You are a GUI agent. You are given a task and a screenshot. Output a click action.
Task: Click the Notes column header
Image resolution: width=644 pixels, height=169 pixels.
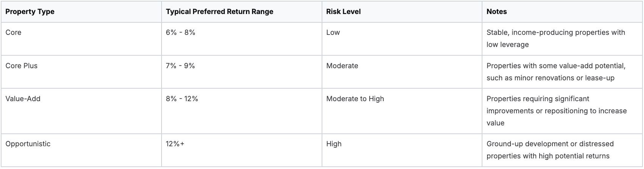(496, 12)
